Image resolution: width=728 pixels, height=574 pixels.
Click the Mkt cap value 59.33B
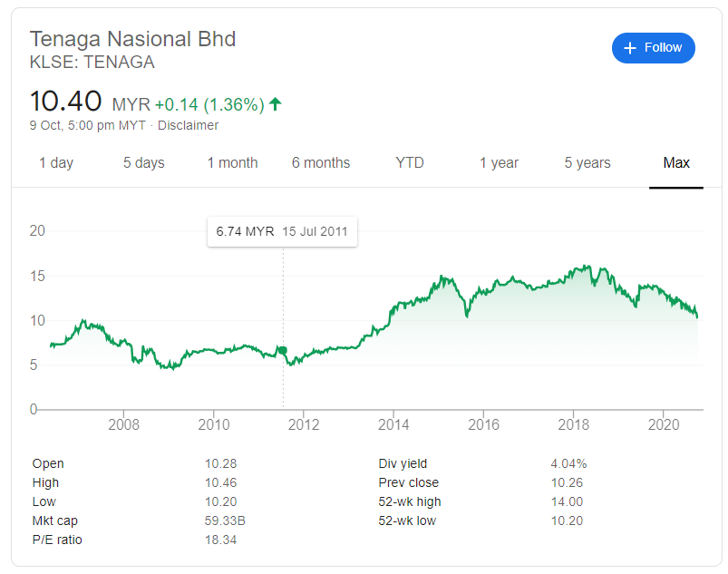coord(225,520)
